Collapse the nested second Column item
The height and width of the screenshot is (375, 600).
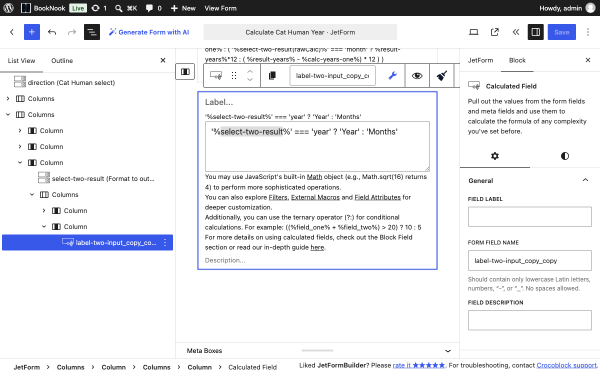coord(44,227)
